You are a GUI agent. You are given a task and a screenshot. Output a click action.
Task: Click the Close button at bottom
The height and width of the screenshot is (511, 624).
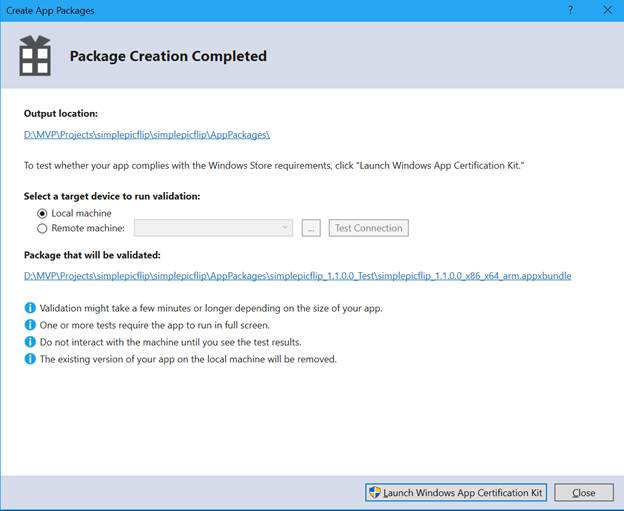[584, 493]
